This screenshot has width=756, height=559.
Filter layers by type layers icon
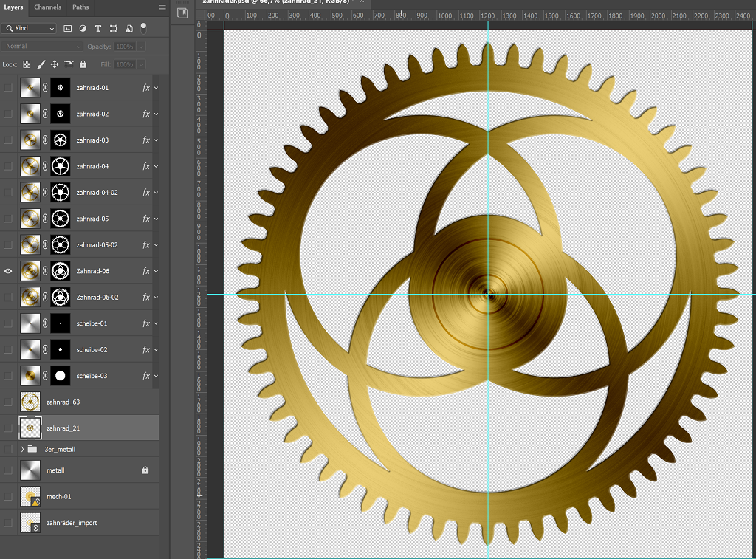pos(98,29)
